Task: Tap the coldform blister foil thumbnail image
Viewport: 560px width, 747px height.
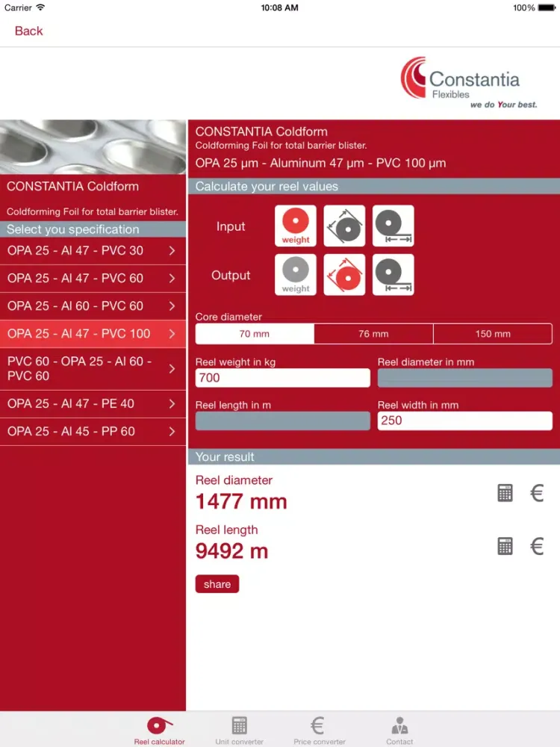Action: [x=93, y=146]
